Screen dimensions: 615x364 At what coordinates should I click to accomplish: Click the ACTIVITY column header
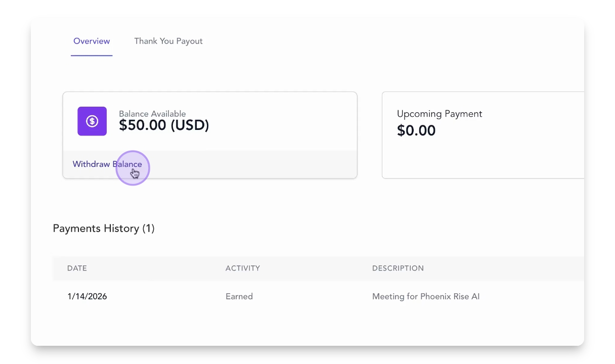[243, 268]
